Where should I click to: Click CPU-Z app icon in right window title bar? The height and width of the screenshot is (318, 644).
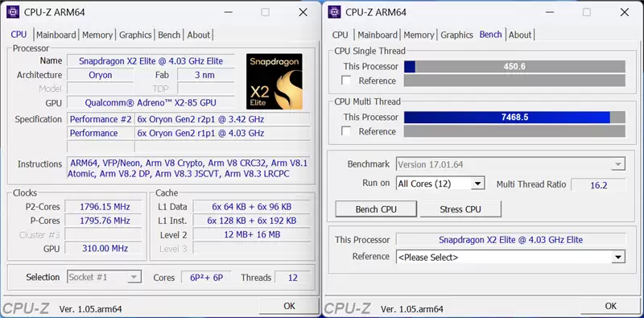click(334, 12)
